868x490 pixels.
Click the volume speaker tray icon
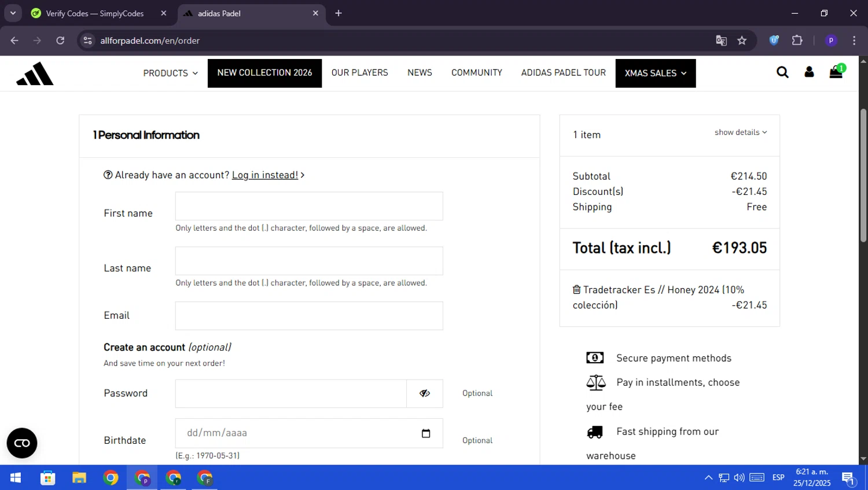(739, 478)
